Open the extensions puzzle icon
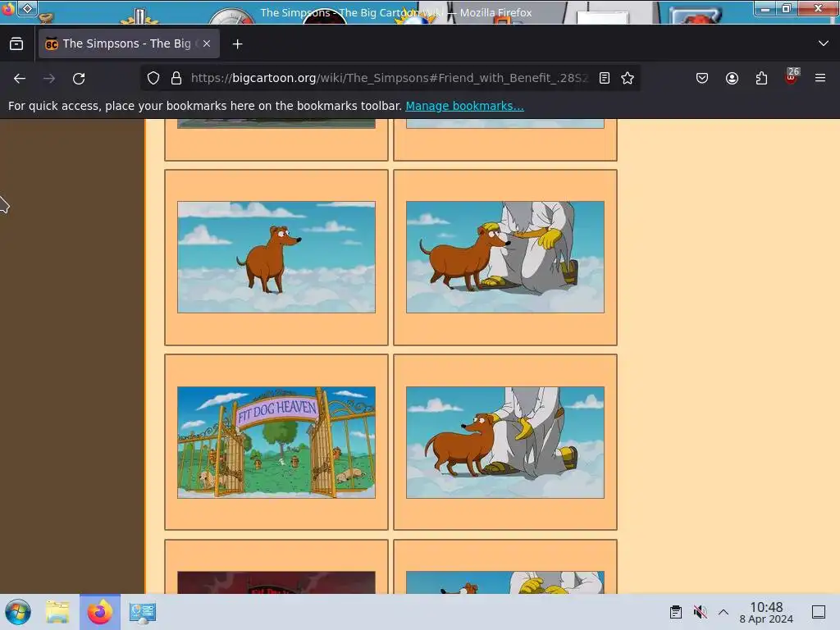The height and width of the screenshot is (630, 840). tap(761, 78)
